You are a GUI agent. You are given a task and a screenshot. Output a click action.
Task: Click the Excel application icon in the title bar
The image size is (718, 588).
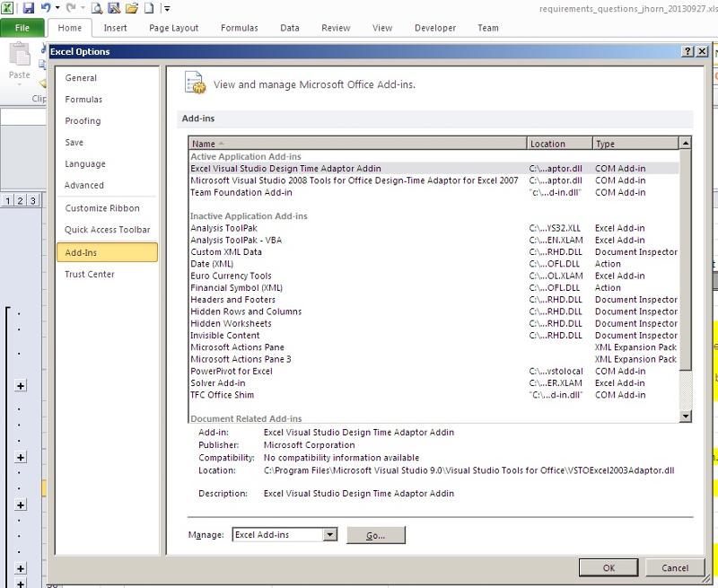point(7,8)
